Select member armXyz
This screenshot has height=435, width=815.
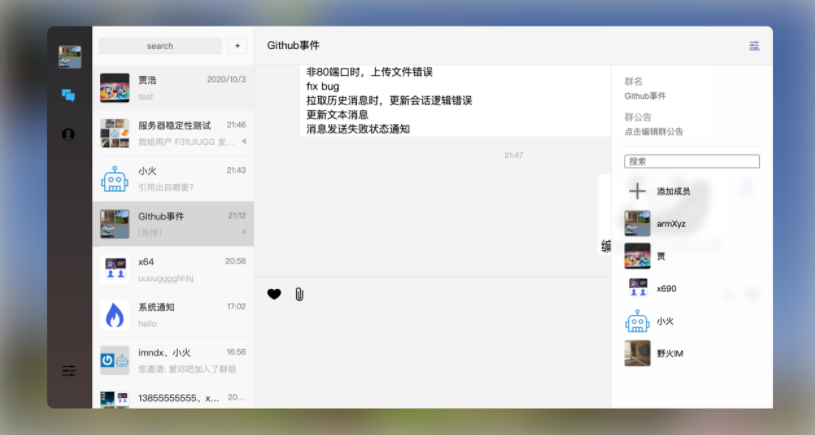click(692, 223)
